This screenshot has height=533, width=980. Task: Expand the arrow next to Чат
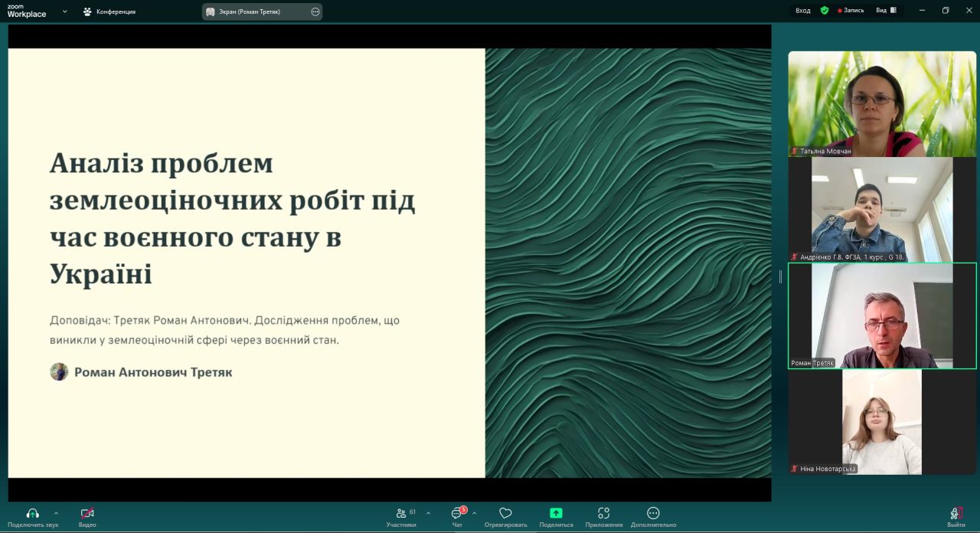(x=474, y=513)
